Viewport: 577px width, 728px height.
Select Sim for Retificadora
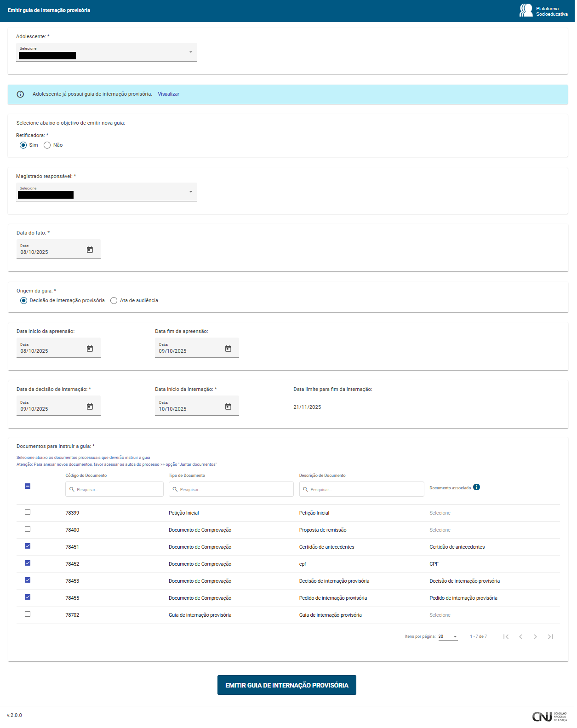(23, 145)
